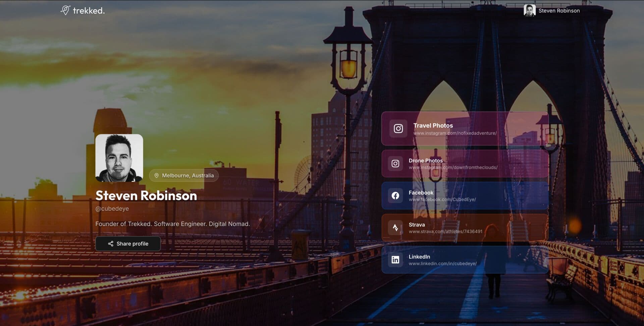Click the trekked rocket logo icon
The height and width of the screenshot is (326, 644).
[x=65, y=10]
